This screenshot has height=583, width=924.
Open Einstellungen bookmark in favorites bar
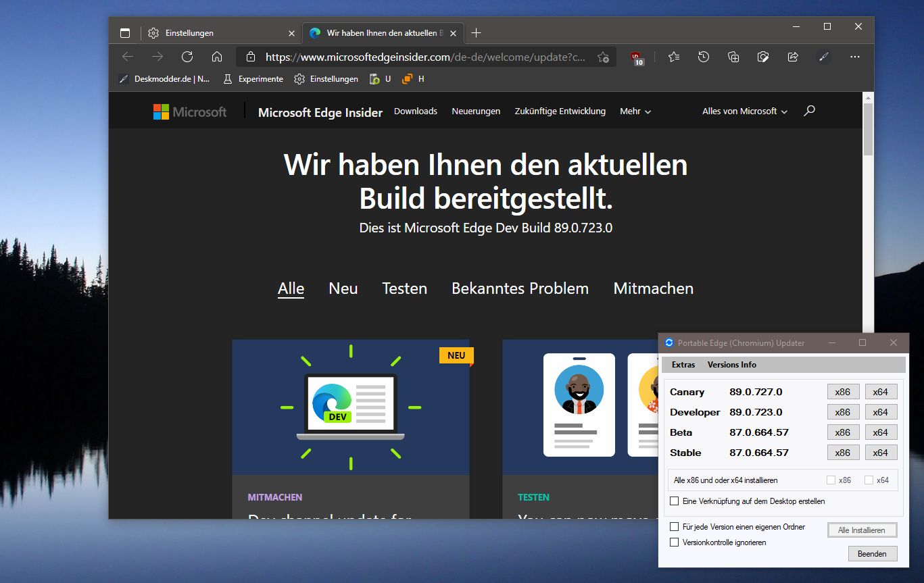[x=326, y=79]
